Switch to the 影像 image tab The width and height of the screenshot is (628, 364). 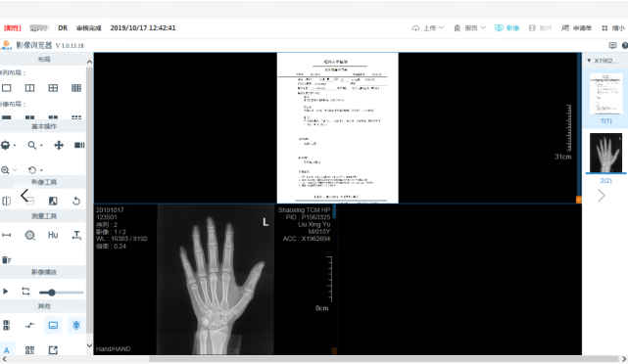[507, 28]
